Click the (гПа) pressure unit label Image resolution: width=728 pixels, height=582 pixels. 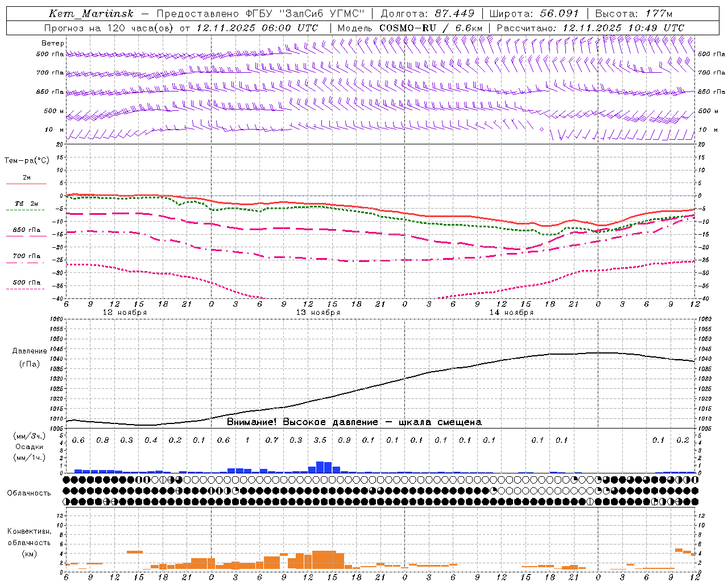30,364
